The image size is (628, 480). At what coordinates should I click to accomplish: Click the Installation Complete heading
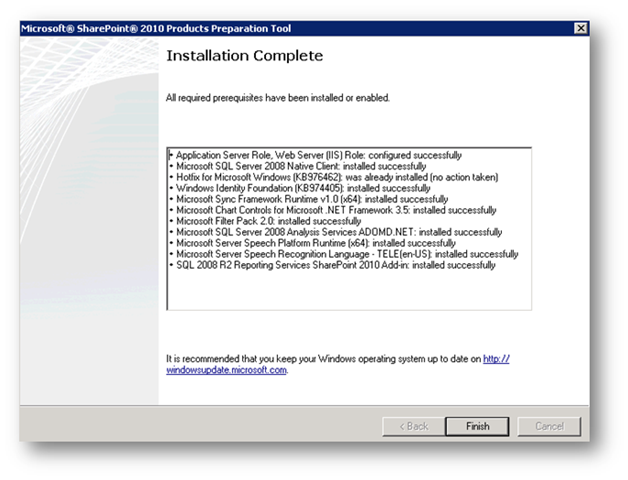point(244,55)
